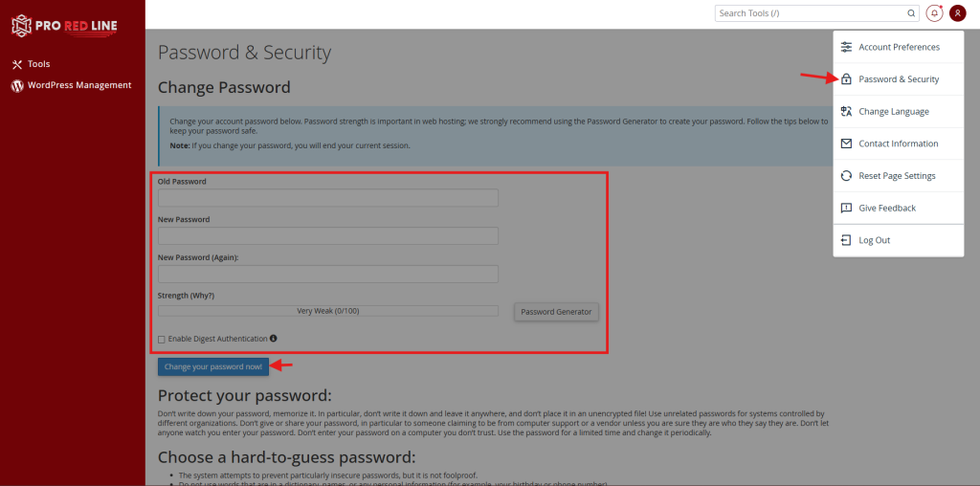This screenshot has height=486, width=980.
Task: Click the Log Out door icon
Action: (846, 240)
